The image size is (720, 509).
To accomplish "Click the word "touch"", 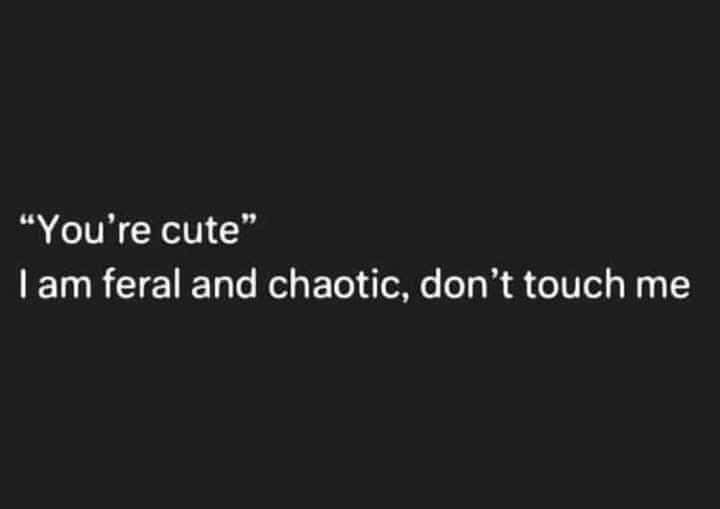I will point(574,284).
